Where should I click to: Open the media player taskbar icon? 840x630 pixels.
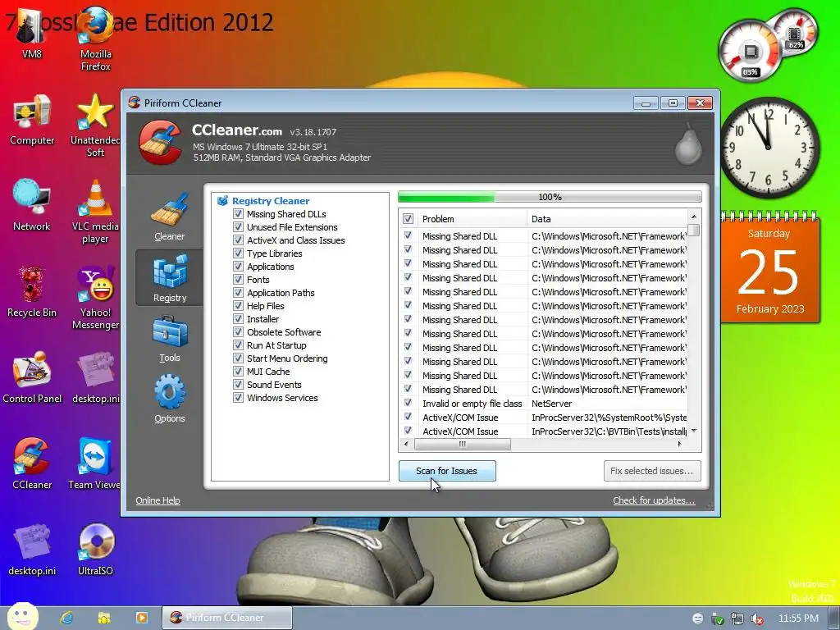point(141,618)
